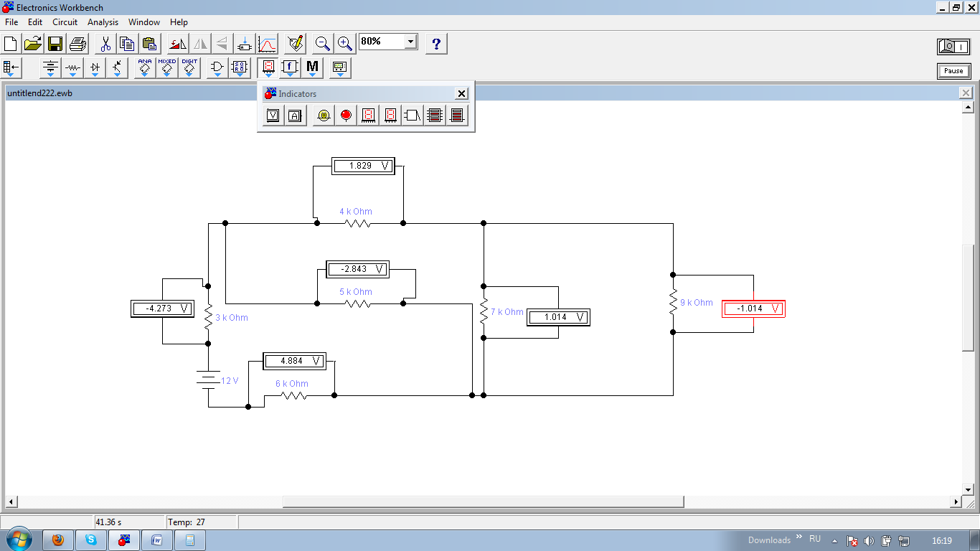Copy the selected components
980x551 pixels.
click(x=127, y=44)
